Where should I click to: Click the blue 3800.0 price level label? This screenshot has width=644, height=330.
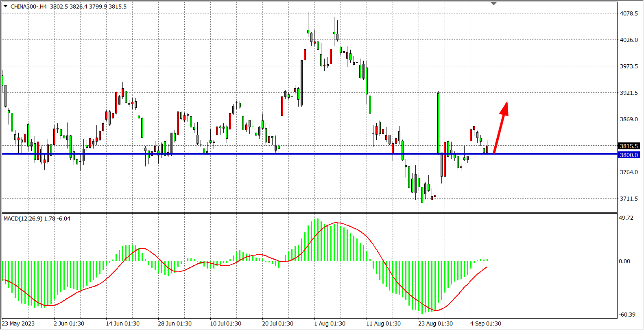629,155
